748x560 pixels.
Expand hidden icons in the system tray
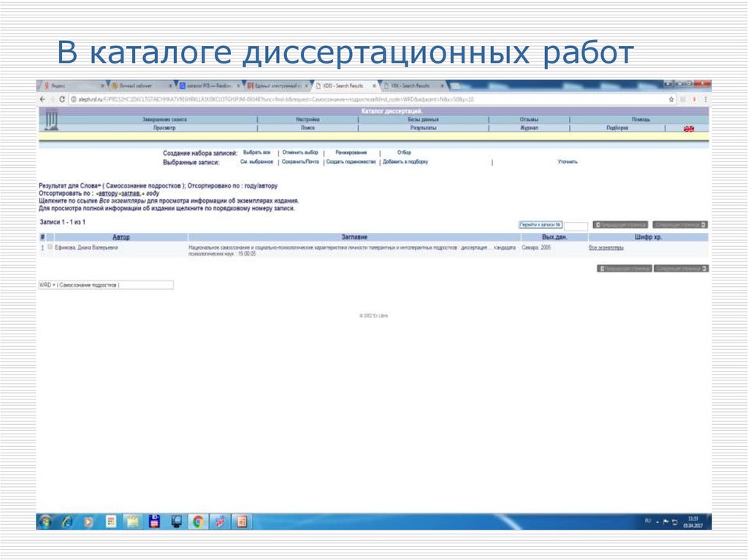[657, 522]
